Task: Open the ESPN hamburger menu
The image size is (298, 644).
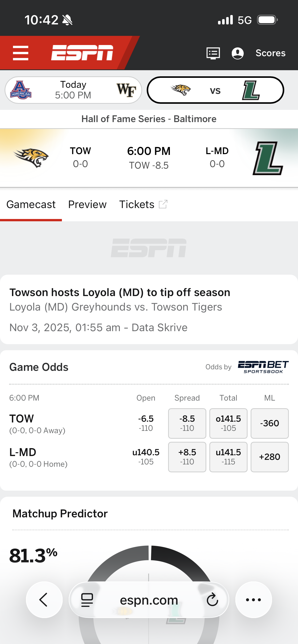Action: pos(21,53)
